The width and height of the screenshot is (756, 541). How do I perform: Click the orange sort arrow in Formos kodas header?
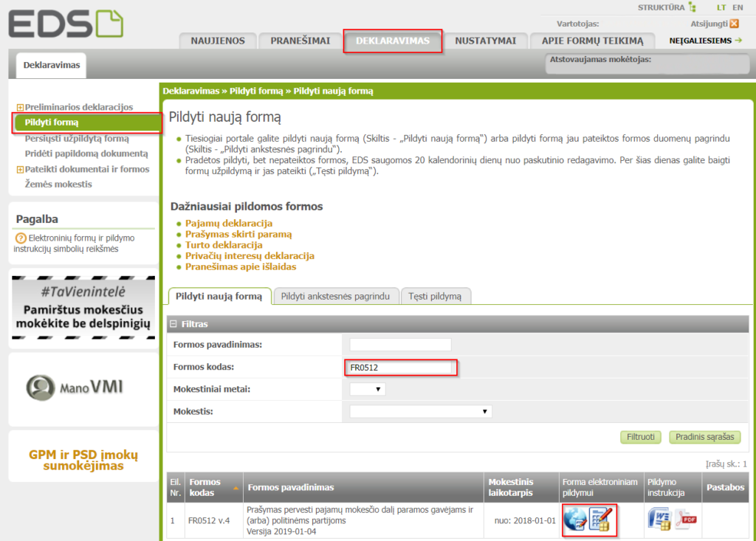236,488
